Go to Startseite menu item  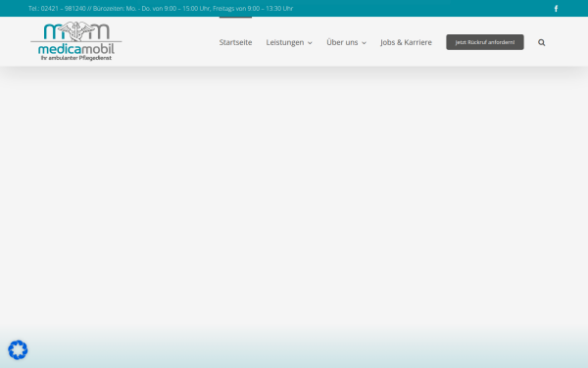pyautogui.click(x=235, y=42)
